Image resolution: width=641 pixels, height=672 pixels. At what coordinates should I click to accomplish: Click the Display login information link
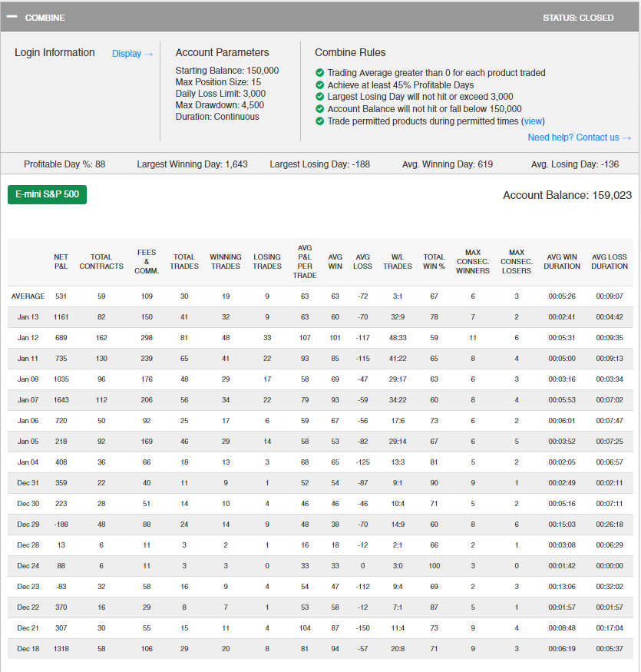pyautogui.click(x=132, y=54)
